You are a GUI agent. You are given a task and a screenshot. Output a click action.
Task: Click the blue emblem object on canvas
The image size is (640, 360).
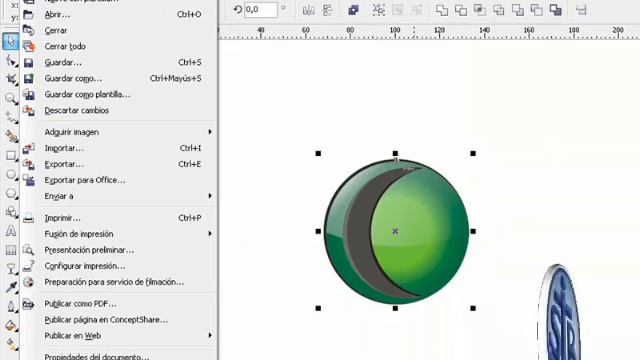tap(560, 313)
